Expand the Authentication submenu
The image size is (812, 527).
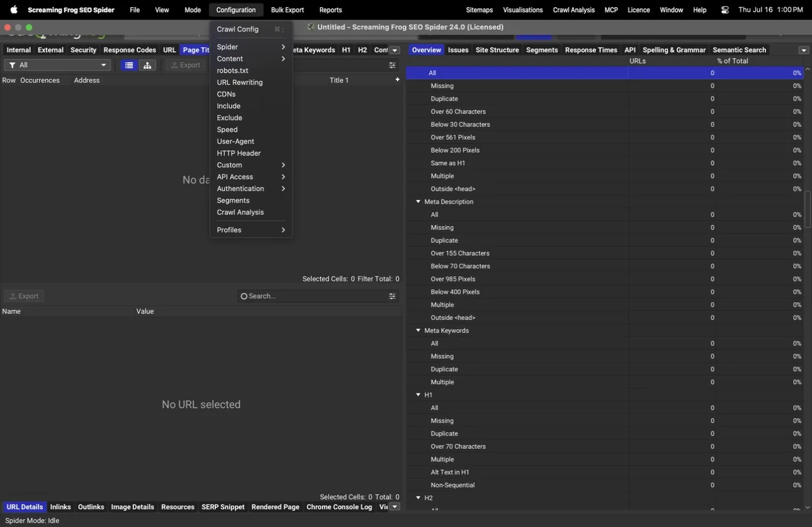click(251, 189)
